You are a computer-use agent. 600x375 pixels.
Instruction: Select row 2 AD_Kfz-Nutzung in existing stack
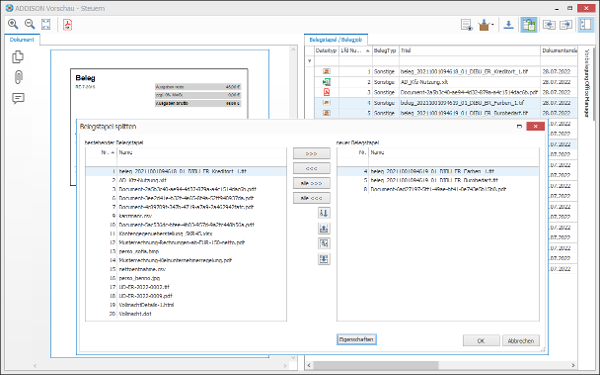[186, 180]
